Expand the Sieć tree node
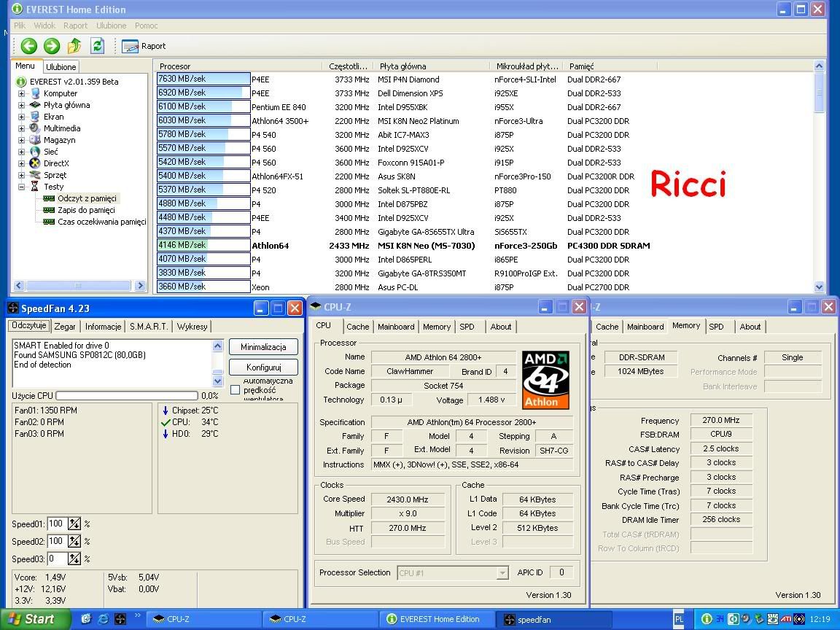Viewport: 840px width, 630px height. coord(21,152)
